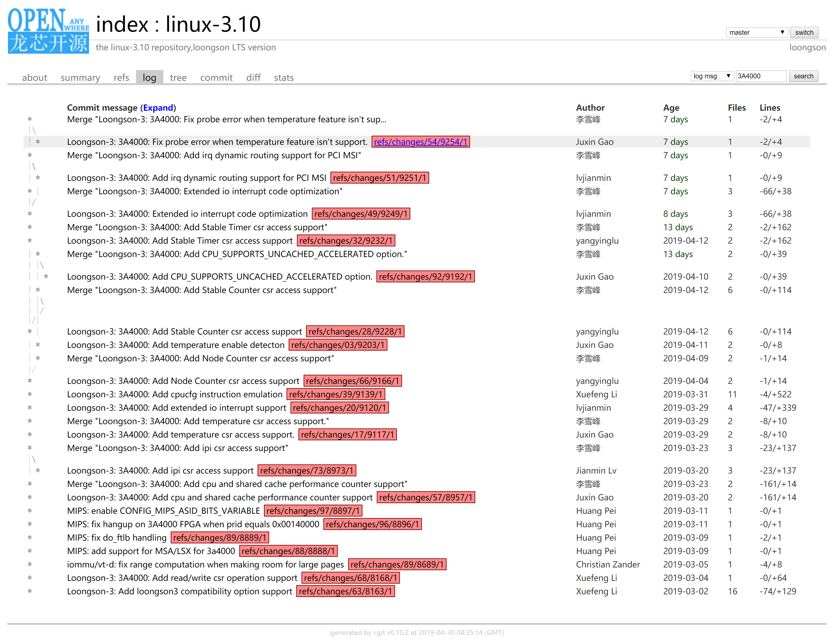The height and width of the screenshot is (644, 834).
Task: Open the temperature probe fix commit by Juxin Gao
Action: [x=217, y=142]
